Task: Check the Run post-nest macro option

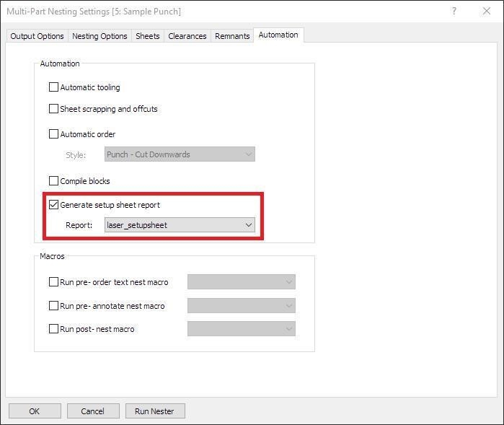Action: (53, 329)
